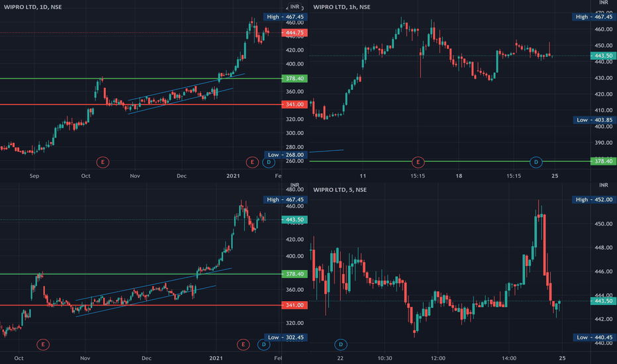Select the WIPRO LTD, 5, NSE chart title

(340, 190)
